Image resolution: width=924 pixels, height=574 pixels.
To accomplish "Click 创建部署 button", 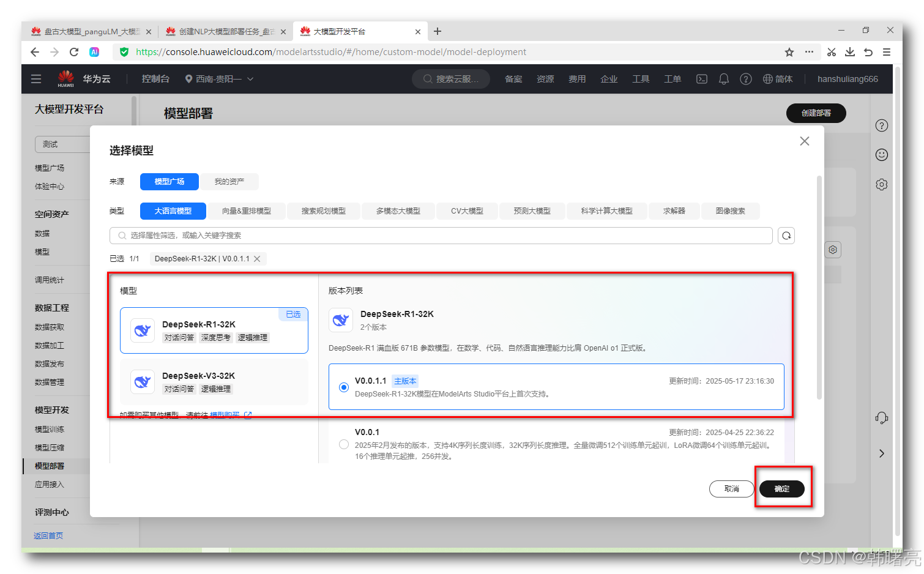I will pos(816,113).
